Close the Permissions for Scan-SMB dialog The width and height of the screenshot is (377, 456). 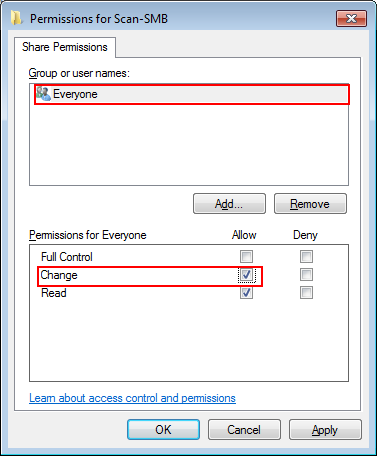[351, 18]
